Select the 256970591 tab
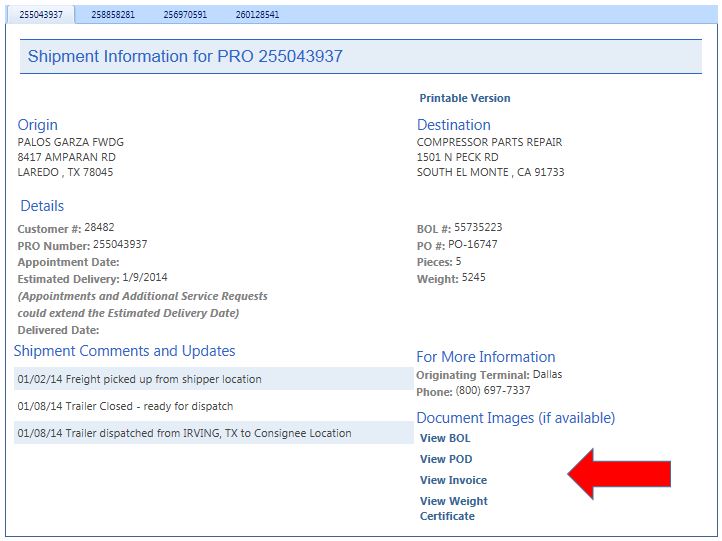This screenshot has width=722, height=541. [x=185, y=15]
